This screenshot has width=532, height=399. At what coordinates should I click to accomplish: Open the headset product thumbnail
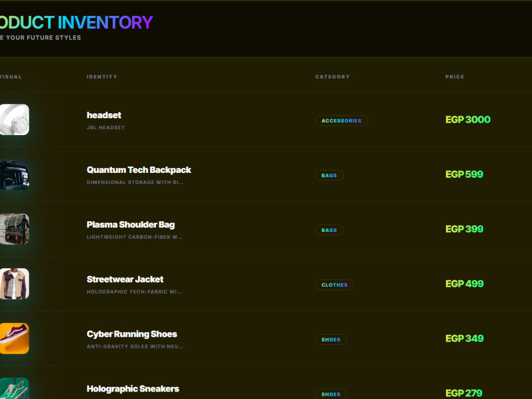tap(14, 119)
